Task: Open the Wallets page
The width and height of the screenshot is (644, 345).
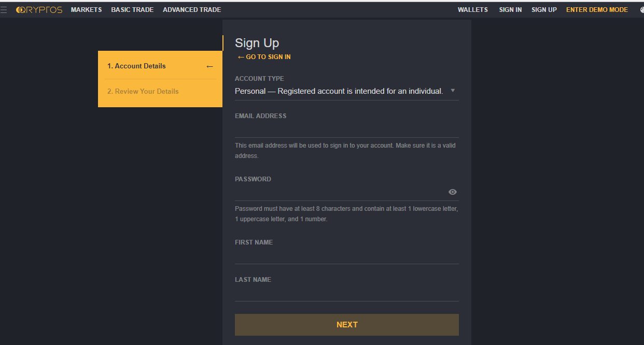Action: tap(472, 10)
